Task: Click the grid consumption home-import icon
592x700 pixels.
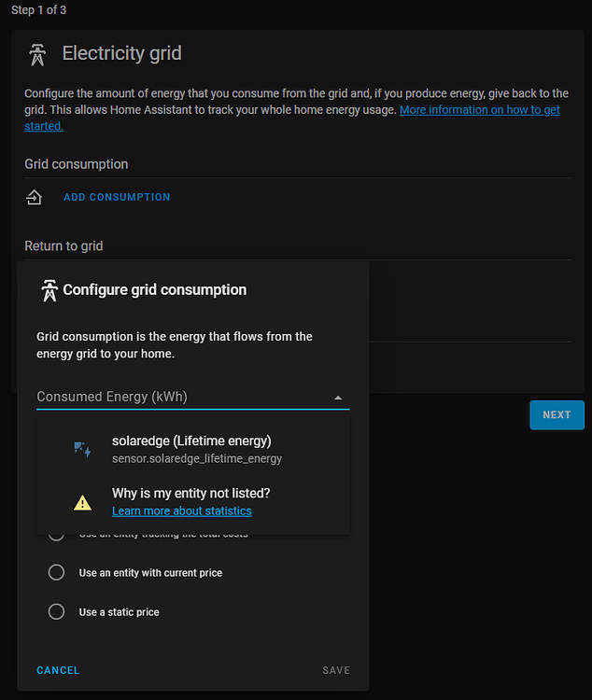Action: (x=35, y=197)
